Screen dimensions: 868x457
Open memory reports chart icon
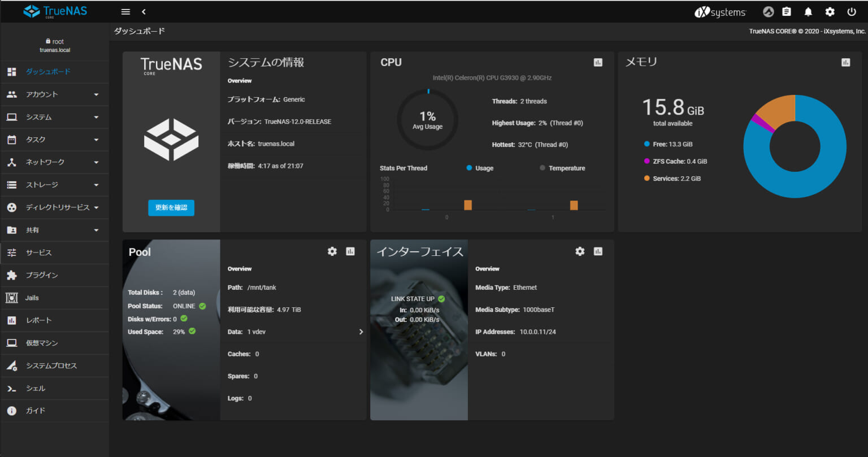[845, 63]
